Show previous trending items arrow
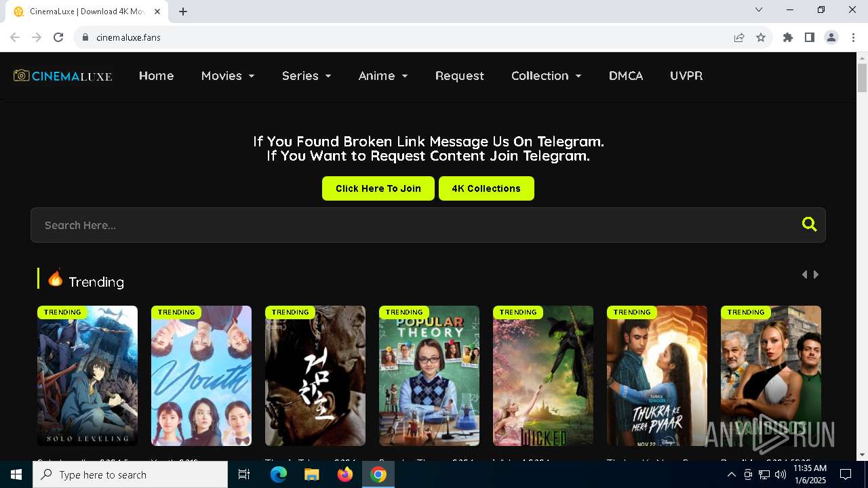Screen dimensions: 868x488 [x=804, y=274]
